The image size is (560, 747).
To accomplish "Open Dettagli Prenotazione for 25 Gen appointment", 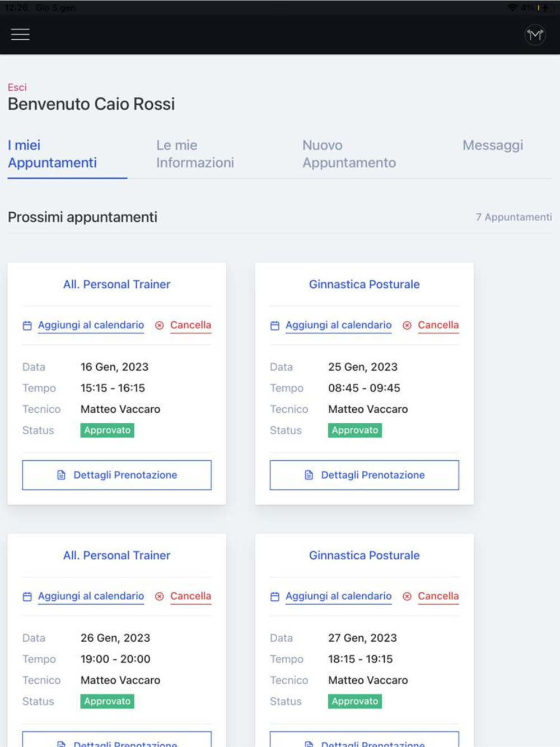I will point(364,475).
